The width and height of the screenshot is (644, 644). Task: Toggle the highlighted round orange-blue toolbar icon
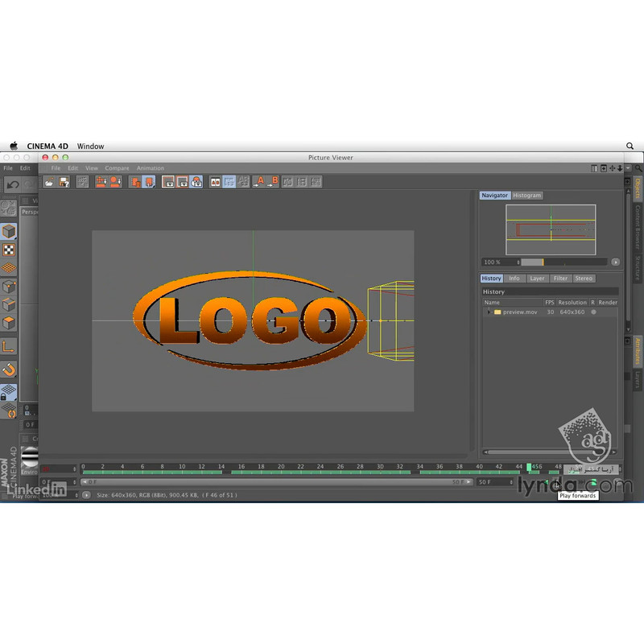click(196, 182)
